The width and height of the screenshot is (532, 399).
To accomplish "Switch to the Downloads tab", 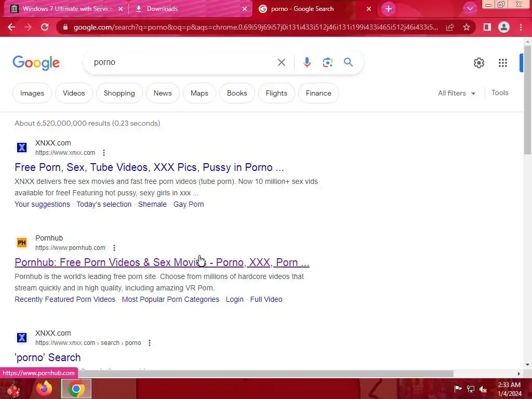I will pyautogui.click(x=190, y=9).
